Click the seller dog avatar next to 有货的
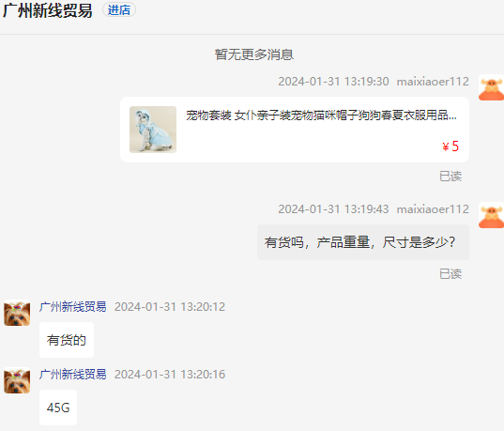 (x=17, y=313)
